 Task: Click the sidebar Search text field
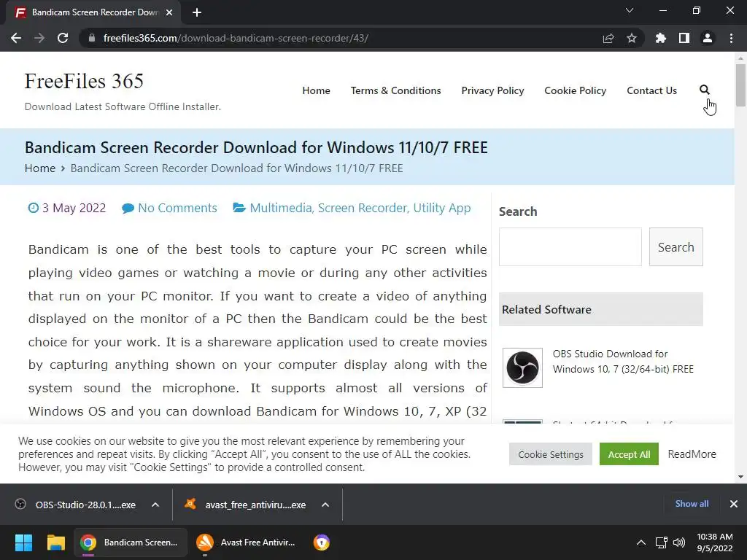(570, 246)
